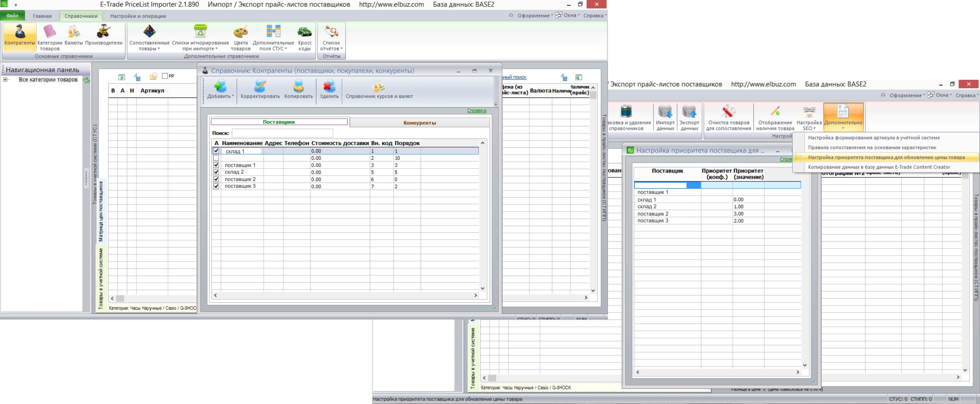Click vertical scrollbar down arrow in suppliers list
Screen dimensions: 980x404
coord(483,288)
